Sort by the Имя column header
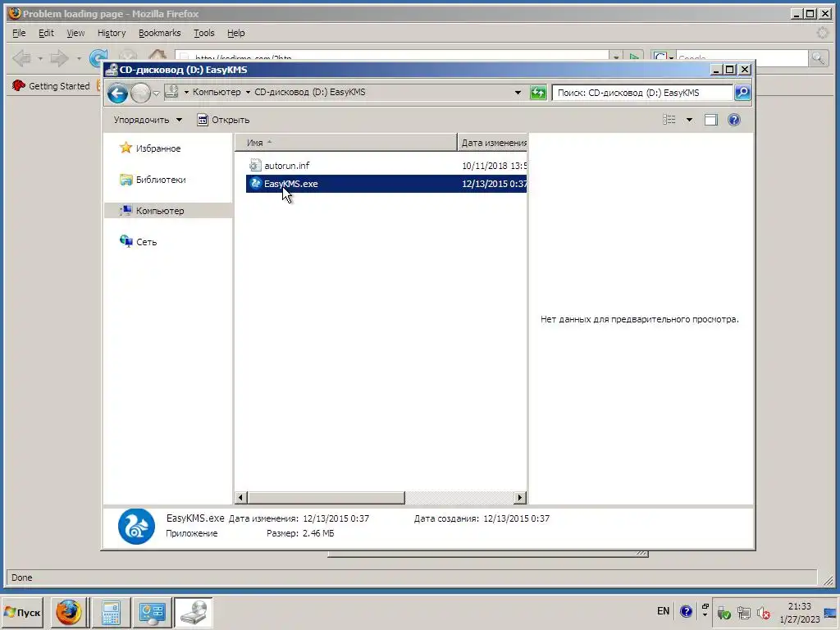This screenshot has height=630, width=840. point(345,143)
